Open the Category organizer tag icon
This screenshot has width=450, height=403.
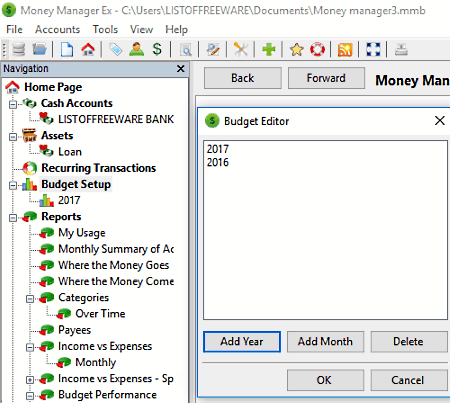point(116,49)
